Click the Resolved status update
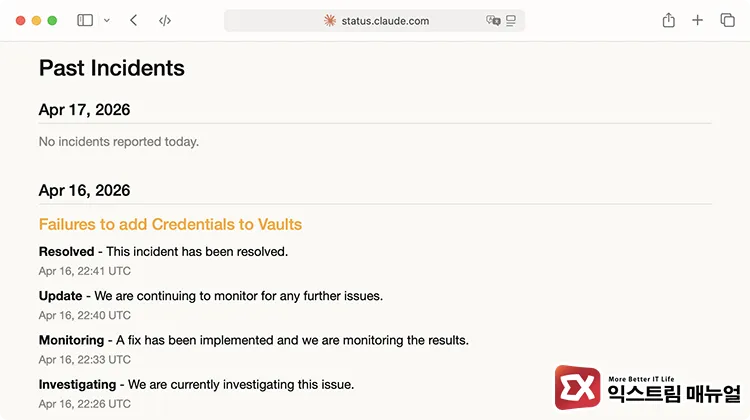 (66, 251)
